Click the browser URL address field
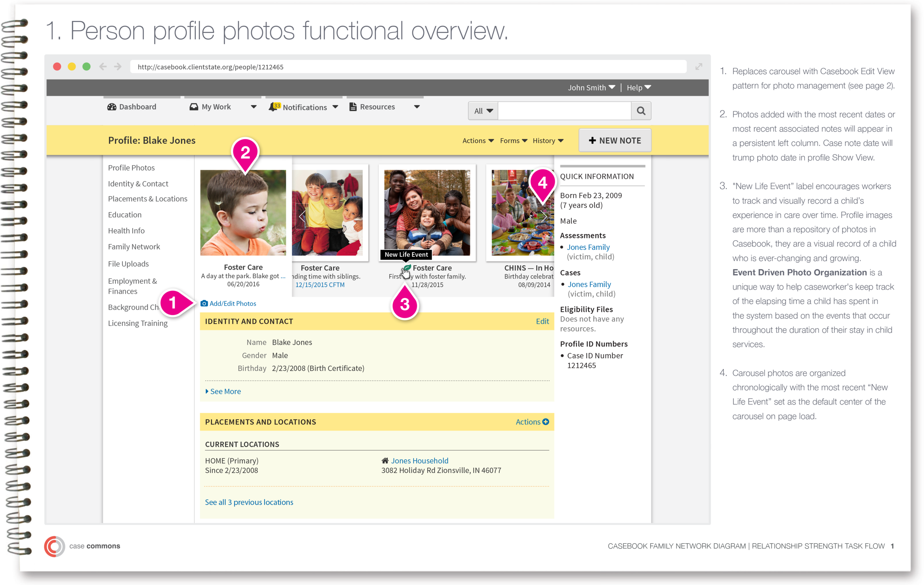The width and height of the screenshot is (924, 585). (x=408, y=67)
